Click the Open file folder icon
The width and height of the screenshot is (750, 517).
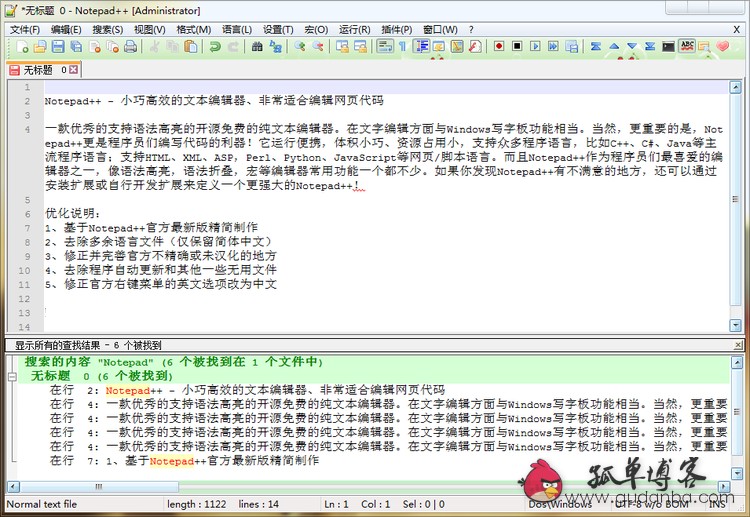(40, 46)
